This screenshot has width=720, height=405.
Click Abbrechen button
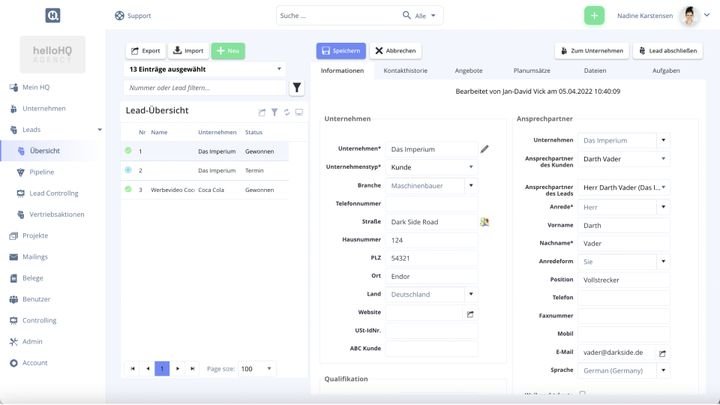tap(395, 51)
